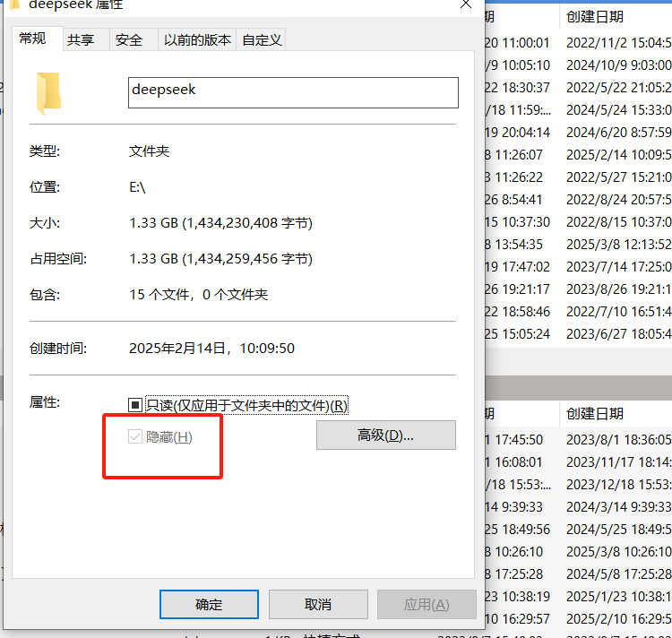
Task: Toggle the 只读 read-only checkbox
Action: [135, 404]
